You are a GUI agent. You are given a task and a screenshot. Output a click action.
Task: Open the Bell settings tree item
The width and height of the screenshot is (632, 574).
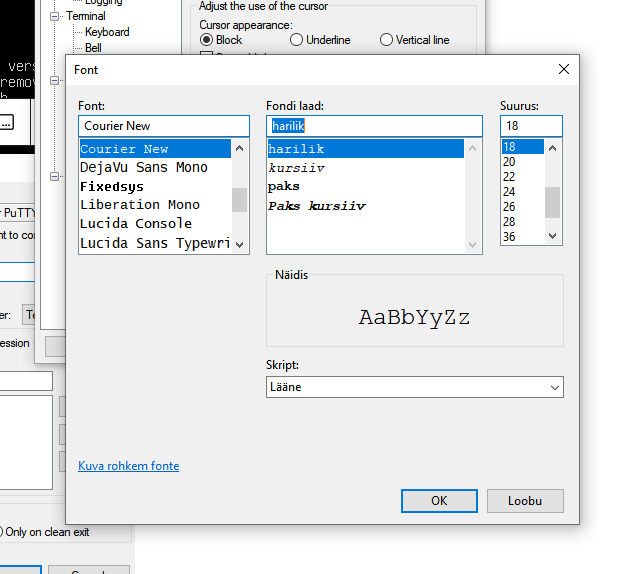[x=93, y=47]
